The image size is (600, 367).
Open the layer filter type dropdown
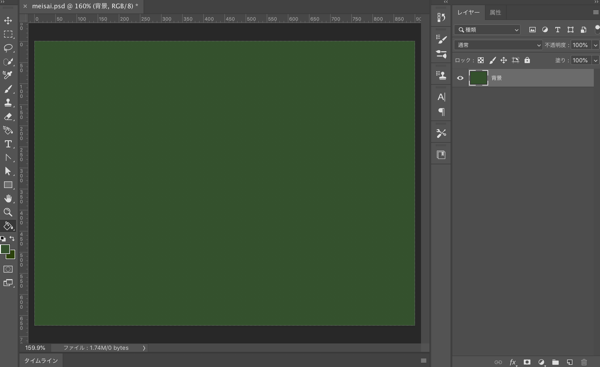coord(488,29)
